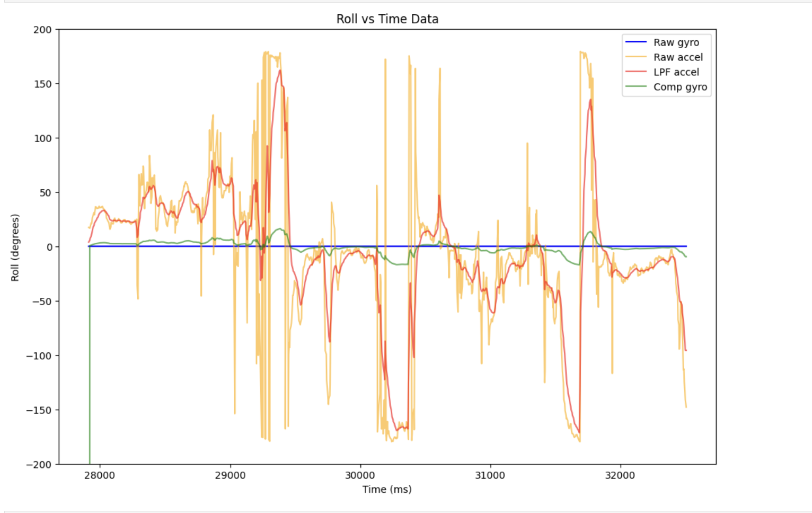
Task: Click the x-axis tick label 32000
Action: coord(620,475)
